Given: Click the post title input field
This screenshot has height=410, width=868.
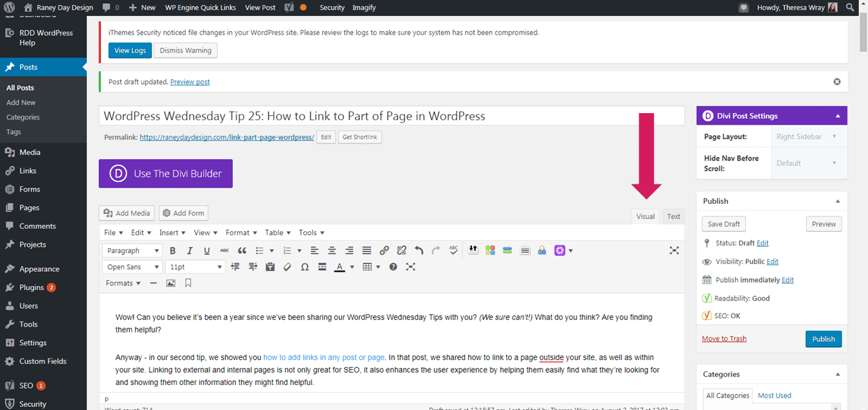Looking at the screenshot, I should click(392, 116).
